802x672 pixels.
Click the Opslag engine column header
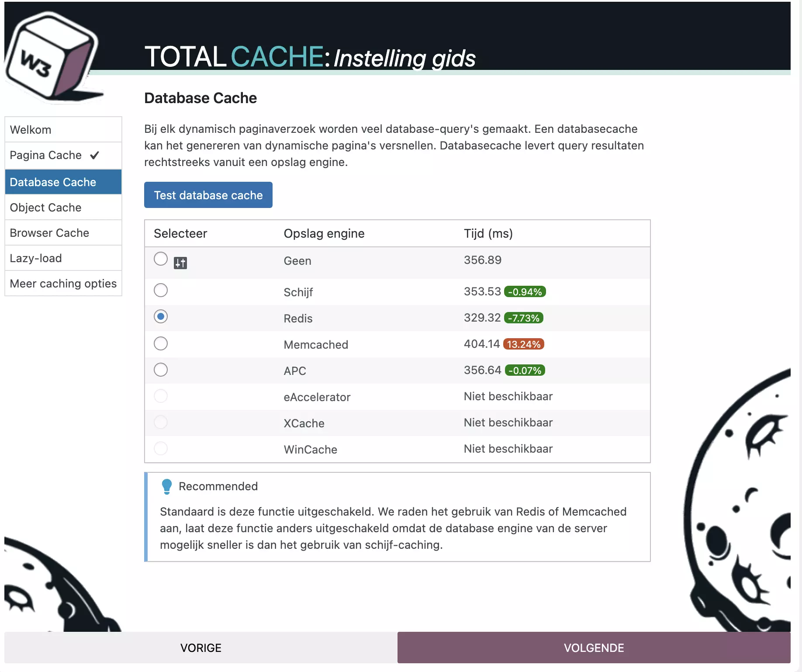coord(324,234)
